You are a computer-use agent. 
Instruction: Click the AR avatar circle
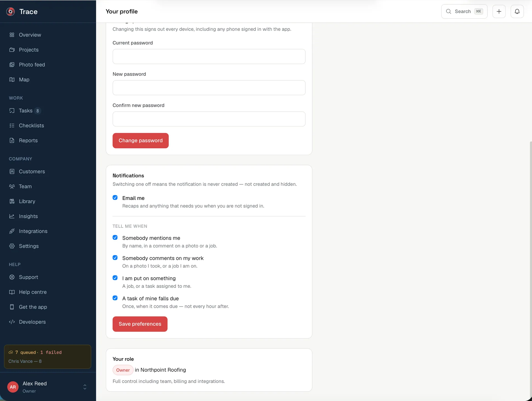13,387
